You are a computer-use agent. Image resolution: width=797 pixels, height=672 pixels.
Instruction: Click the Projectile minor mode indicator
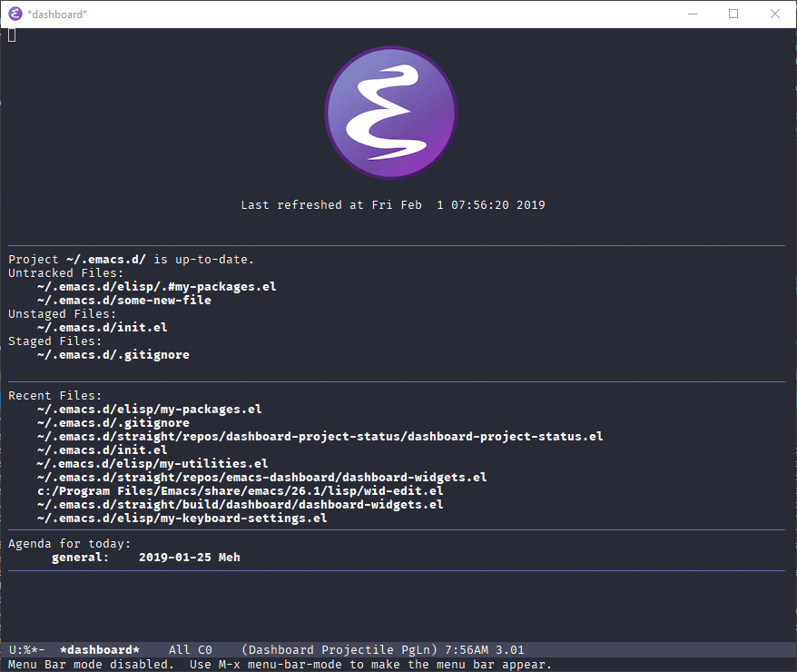coord(358,650)
